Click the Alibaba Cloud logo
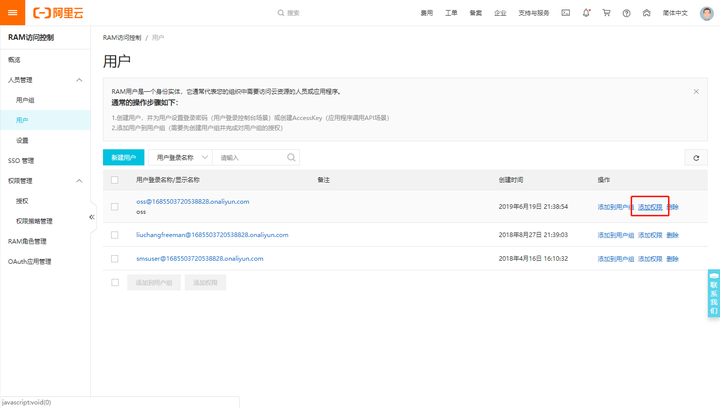Viewport: 720px width, 408px height. 58,13
